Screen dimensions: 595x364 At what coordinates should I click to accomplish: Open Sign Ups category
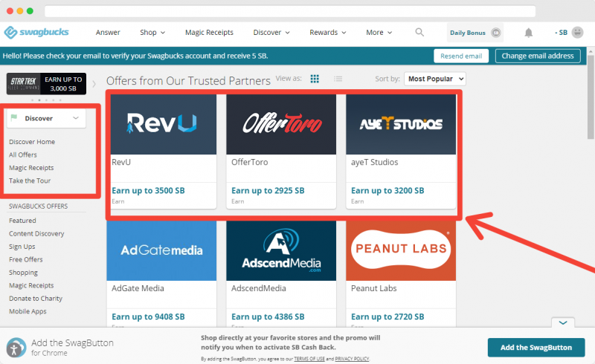(x=22, y=247)
